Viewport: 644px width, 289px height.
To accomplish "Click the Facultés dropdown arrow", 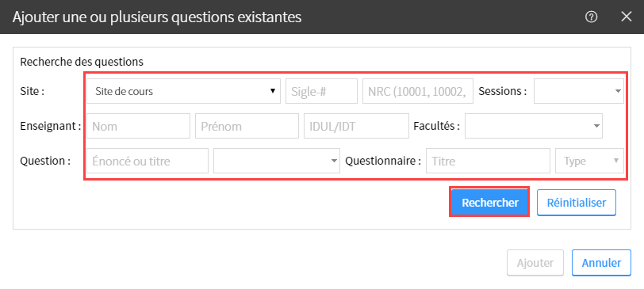I will coord(596,126).
